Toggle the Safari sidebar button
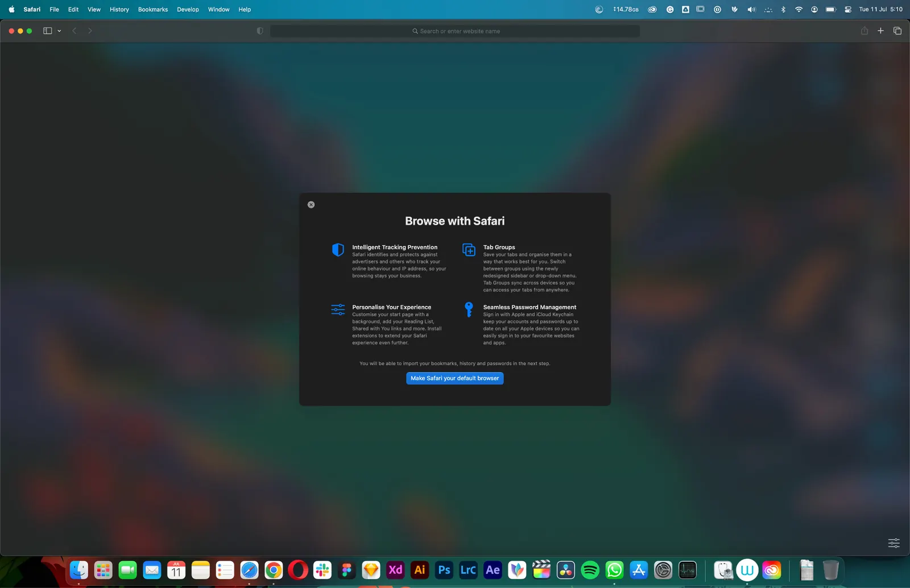The width and height of the screenshot is (910, 588). coord(48,31)
